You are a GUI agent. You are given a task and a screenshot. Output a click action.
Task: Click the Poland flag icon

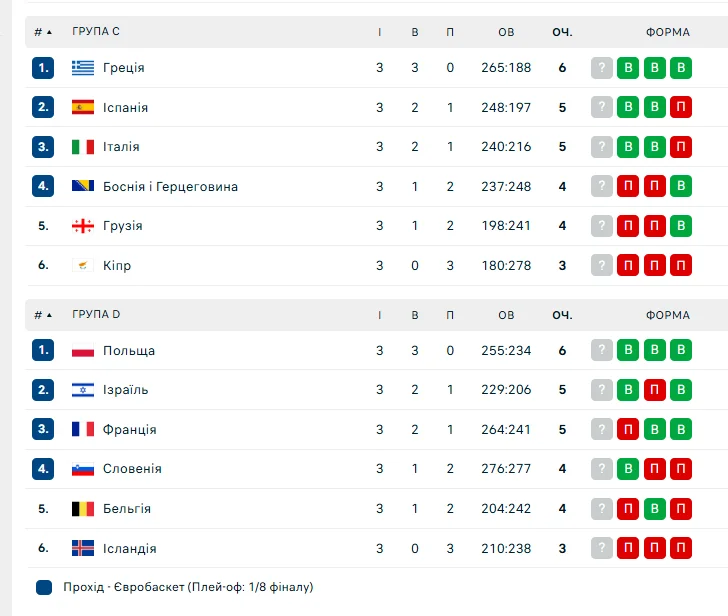(x=83, y=351)
